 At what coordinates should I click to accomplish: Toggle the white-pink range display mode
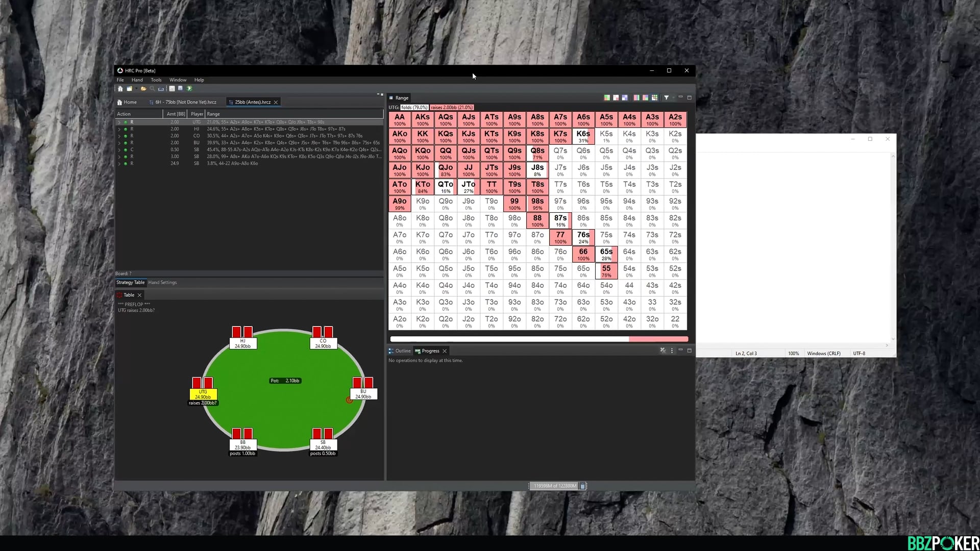pos(616,97)
